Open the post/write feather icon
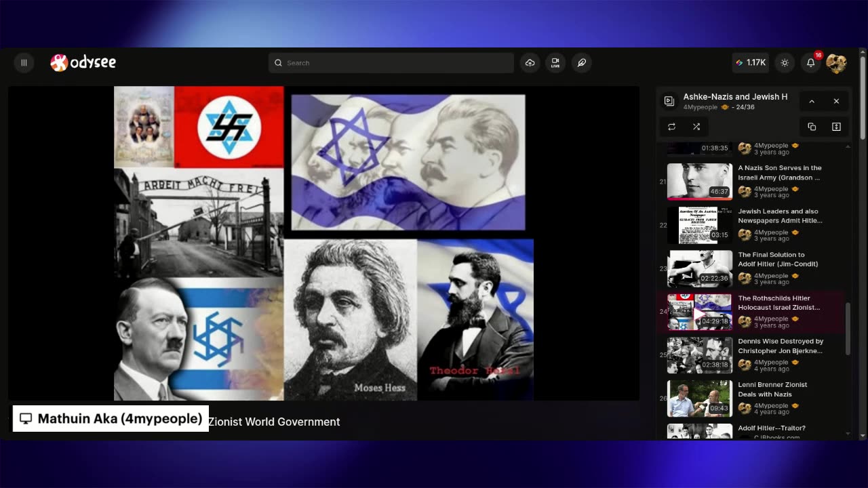868x488 pixels. (x=581, y=63)
